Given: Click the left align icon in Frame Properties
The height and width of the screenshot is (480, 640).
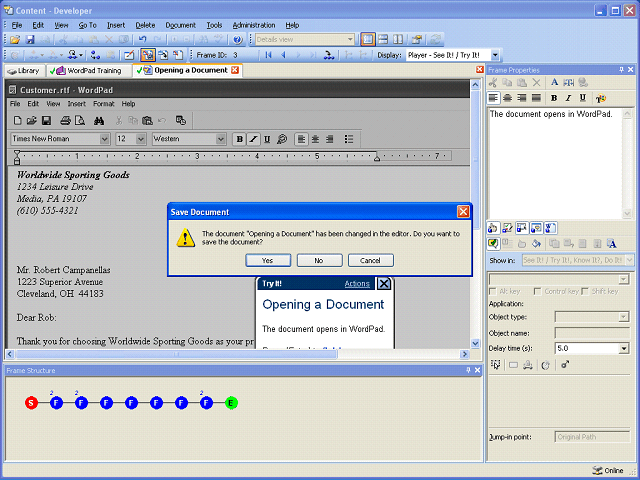Looking at the screenshot, I should (x=493, y=98).
